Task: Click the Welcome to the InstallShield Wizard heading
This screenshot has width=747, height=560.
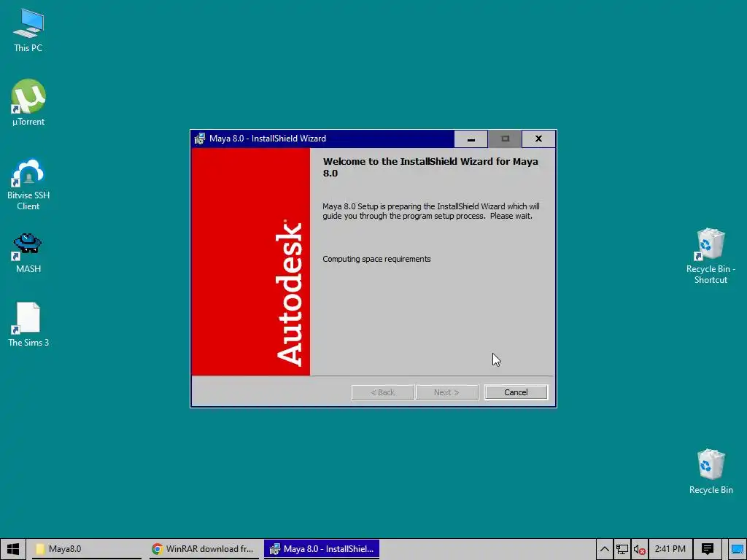Action: [430, 167]
